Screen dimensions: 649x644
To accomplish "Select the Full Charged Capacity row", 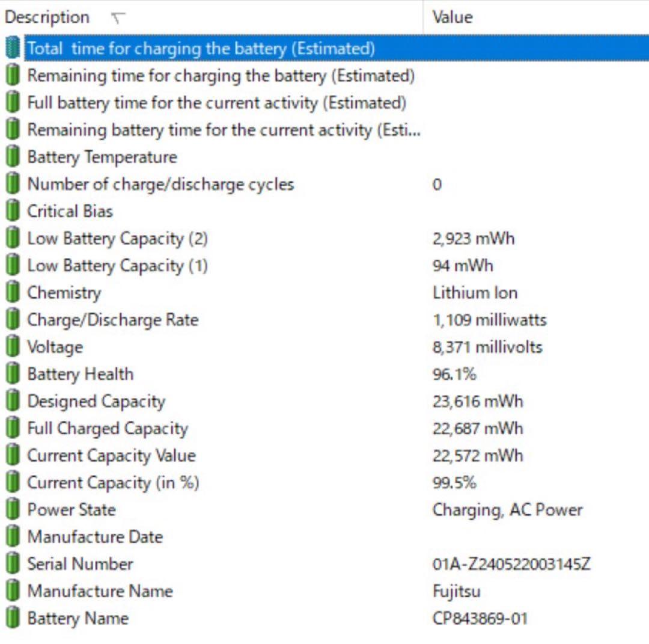I will point(106,428).
